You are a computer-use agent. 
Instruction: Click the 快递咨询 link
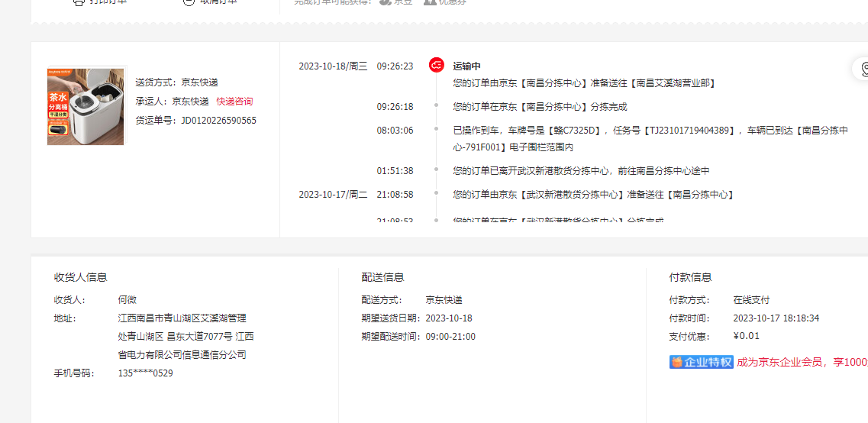pos(234,102)
